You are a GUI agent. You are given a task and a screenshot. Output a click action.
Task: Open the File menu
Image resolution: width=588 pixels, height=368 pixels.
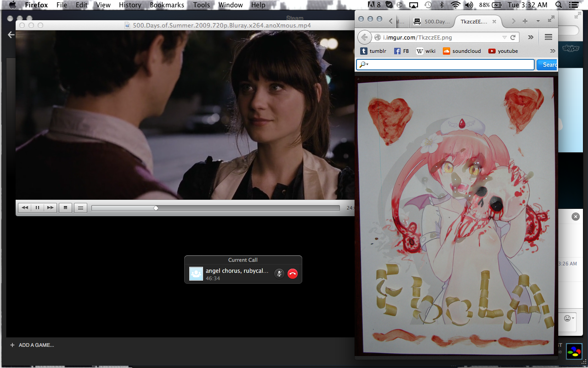[62, 5]
